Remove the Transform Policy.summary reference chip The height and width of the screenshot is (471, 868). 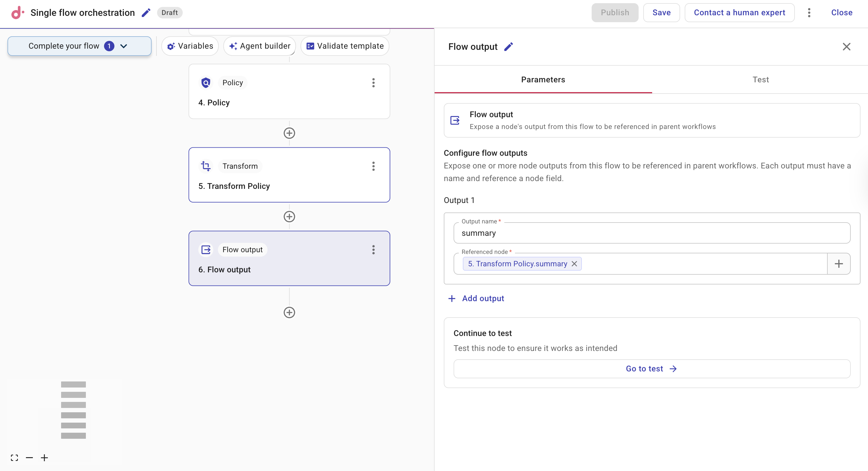pyautogui.click(x=575, y=264)
